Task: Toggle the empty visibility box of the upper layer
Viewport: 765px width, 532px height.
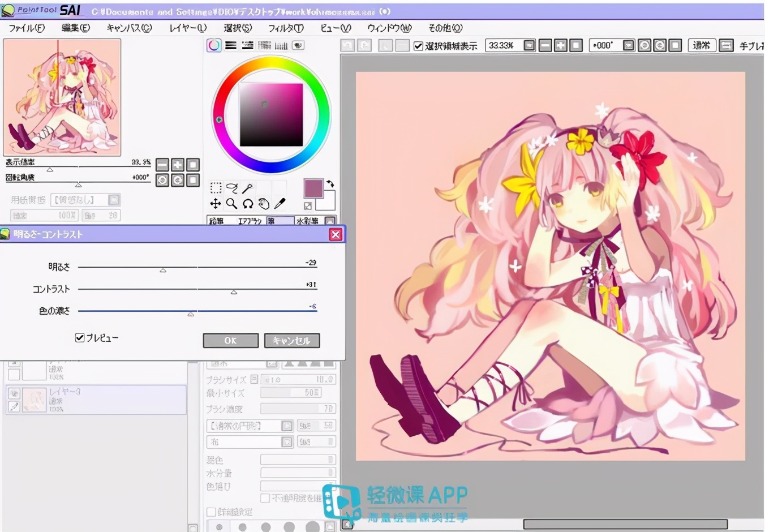Action: (14, 374)
